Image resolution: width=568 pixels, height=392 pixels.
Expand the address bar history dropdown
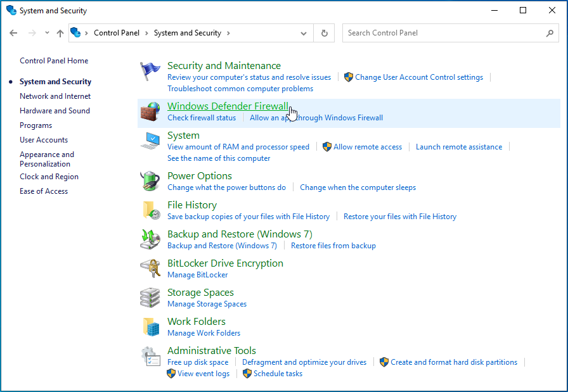tap(304, 33)
